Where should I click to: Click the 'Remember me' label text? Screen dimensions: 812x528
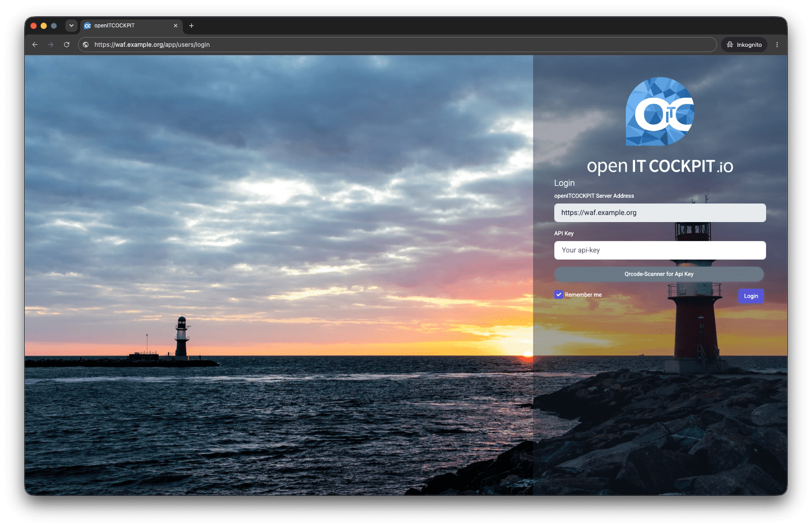pyautogui.click(x=583, y=295)
